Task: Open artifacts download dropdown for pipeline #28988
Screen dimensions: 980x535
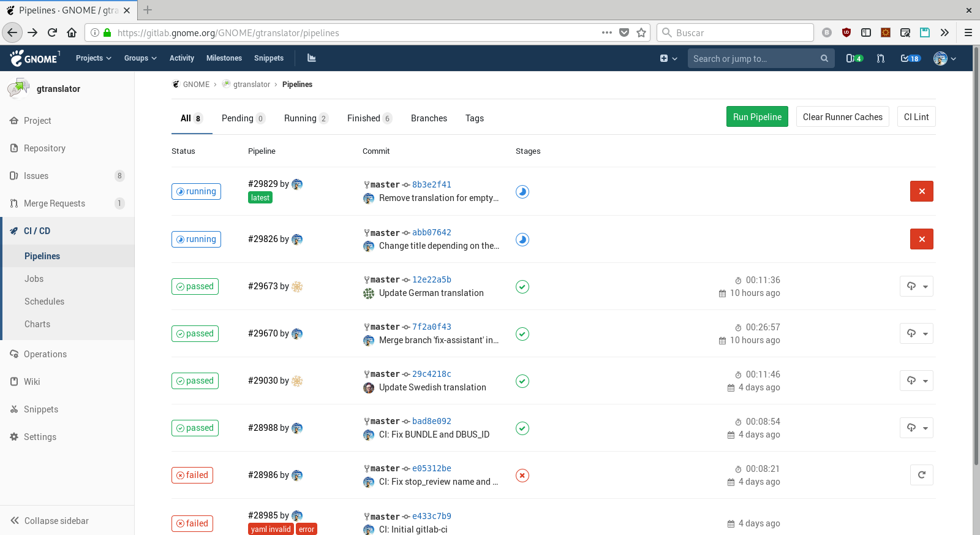Action: pyautogui.click(x=916, y=428)
